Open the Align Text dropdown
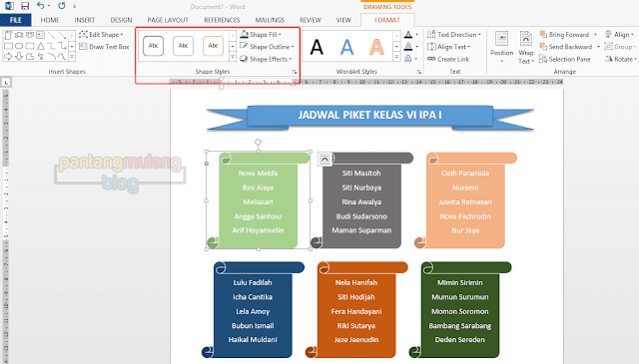 448,47
